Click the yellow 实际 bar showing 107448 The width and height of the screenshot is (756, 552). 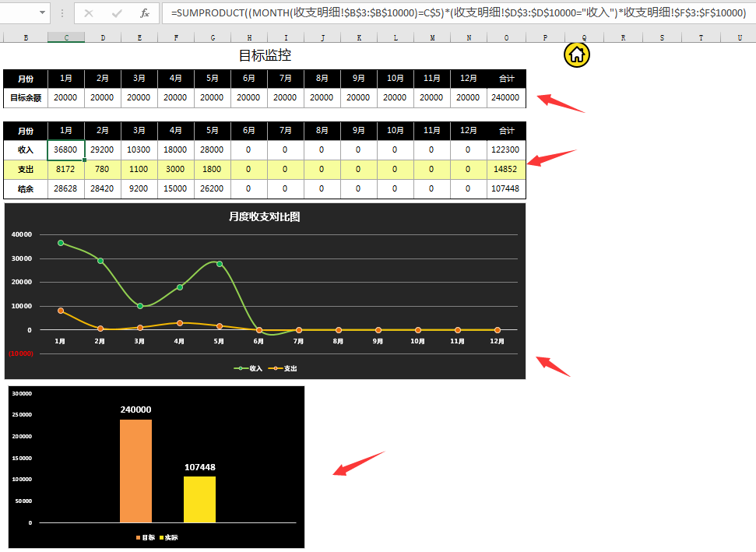[199, 500]
